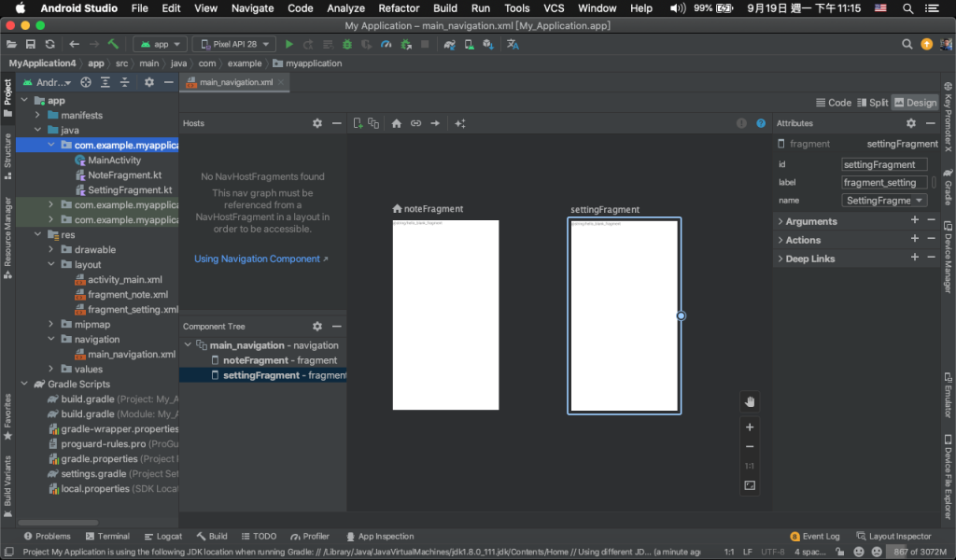
Task: Switch editor to Code view
Action: coord(834,103)
